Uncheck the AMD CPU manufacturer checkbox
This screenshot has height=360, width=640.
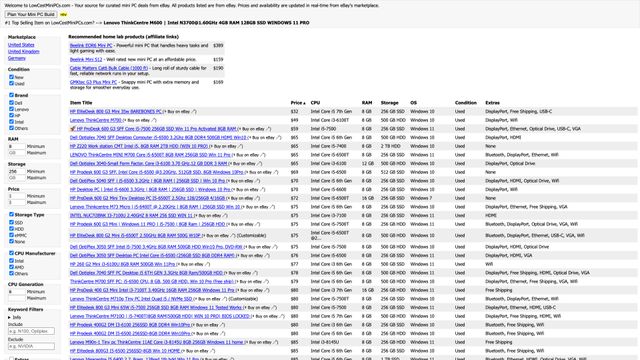11,267
